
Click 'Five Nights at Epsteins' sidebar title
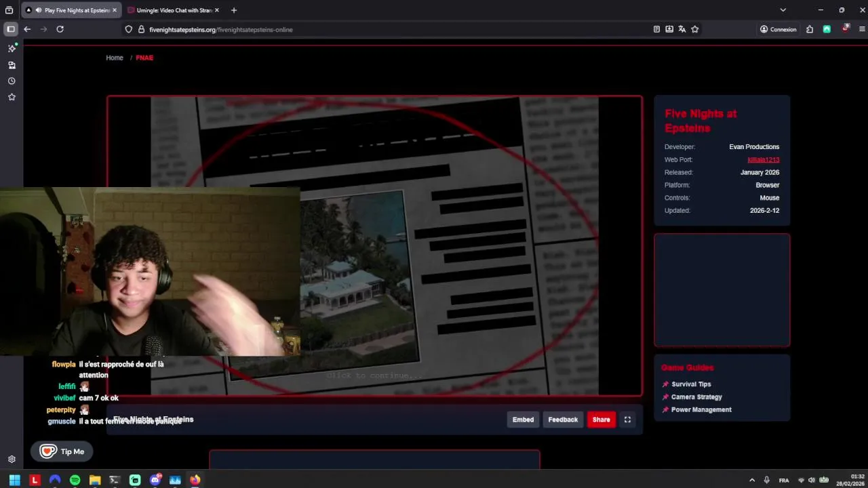(x=701, y=121)
